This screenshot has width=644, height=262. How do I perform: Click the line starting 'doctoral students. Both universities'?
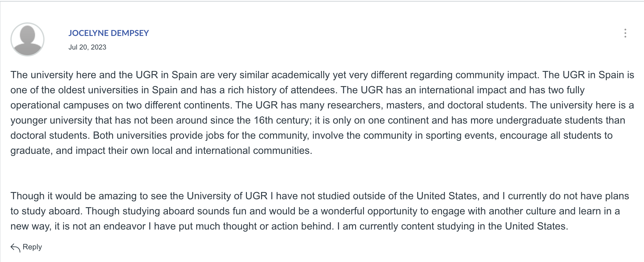pos(311,135)
